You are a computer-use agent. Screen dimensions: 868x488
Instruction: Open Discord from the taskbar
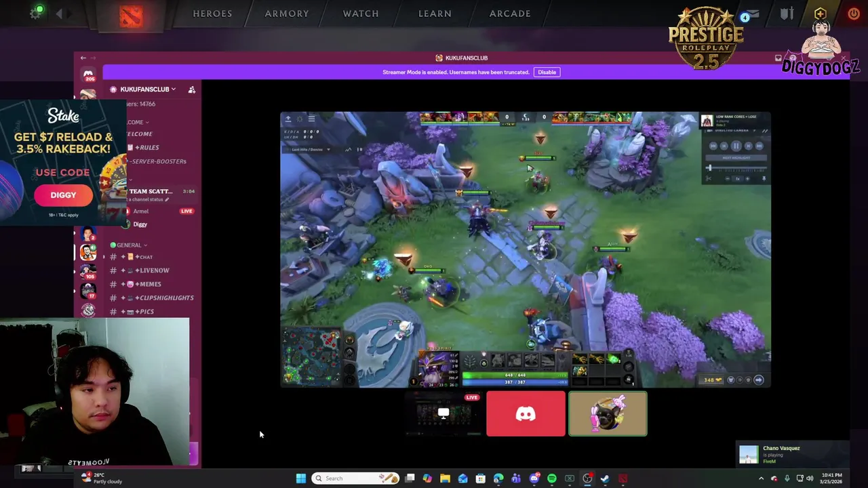coord(534,479)
